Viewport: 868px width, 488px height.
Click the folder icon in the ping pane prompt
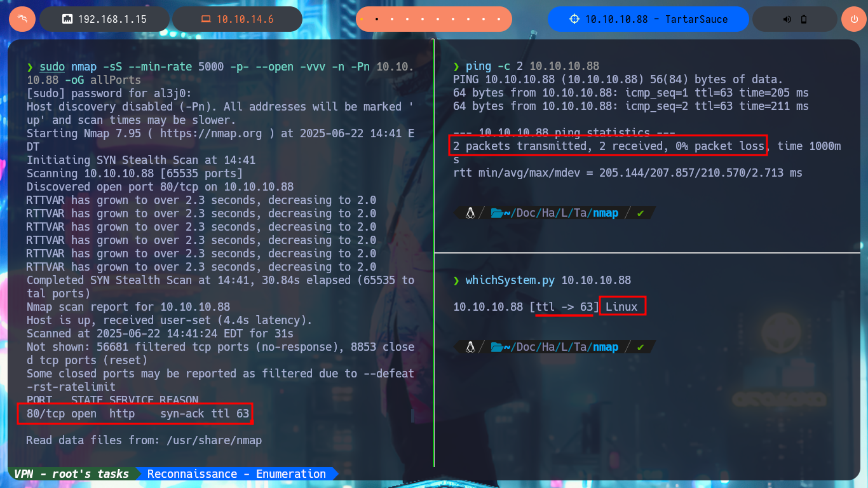(x=497, y=213)
